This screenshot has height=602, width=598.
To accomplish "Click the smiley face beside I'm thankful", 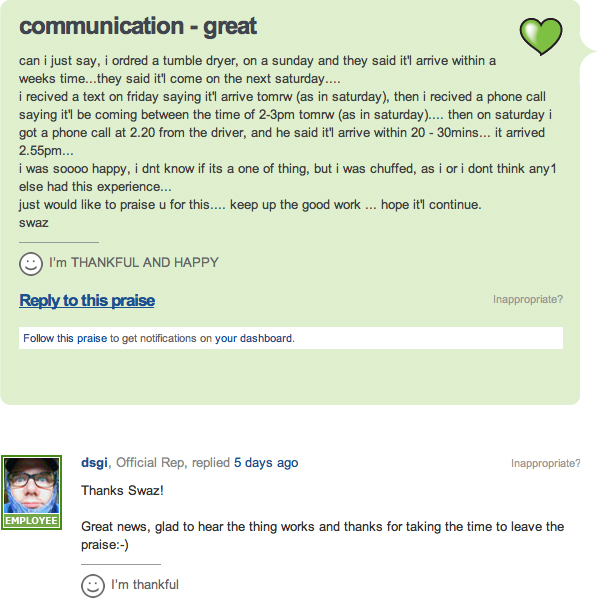I will click(93, 585).
